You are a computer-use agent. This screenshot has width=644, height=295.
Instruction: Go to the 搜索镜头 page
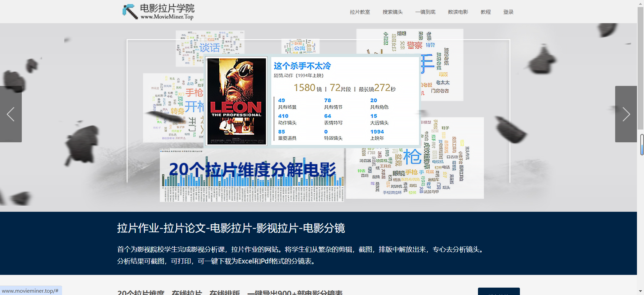tap(393, 12)
